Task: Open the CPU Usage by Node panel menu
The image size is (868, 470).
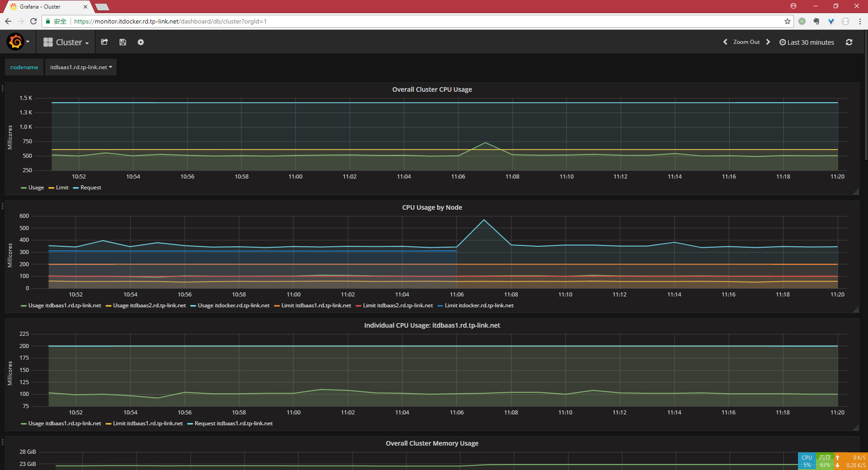Action: [432, 207]
